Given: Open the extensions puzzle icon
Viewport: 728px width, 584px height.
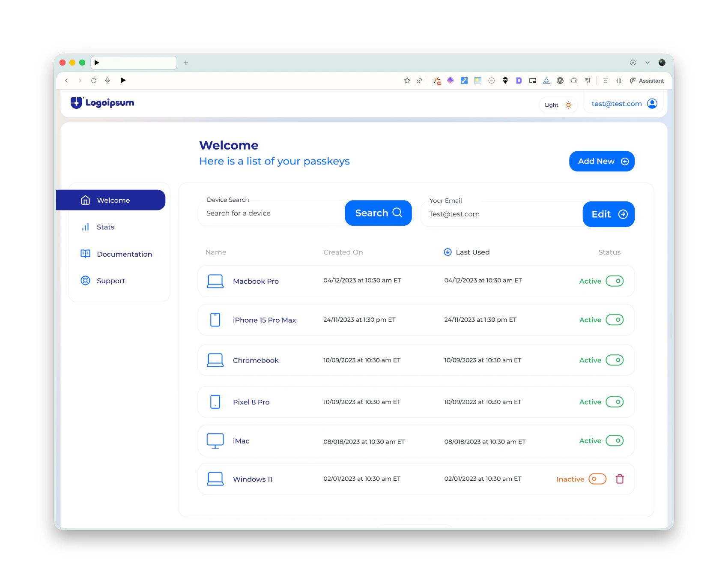Looking at the screenshot, I should [x=574, y=81].
